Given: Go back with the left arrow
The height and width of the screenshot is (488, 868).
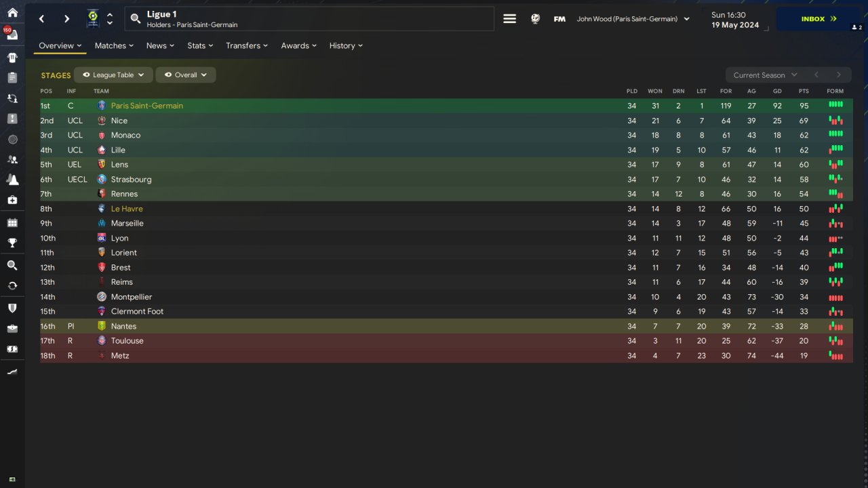Looking at the screenshot, I should [x=42, y=19].
